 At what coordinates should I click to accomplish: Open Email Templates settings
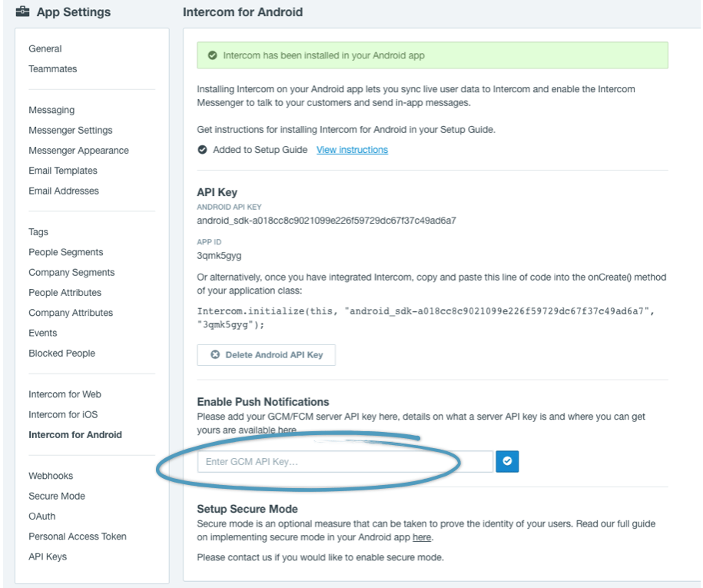coord(63,171)
